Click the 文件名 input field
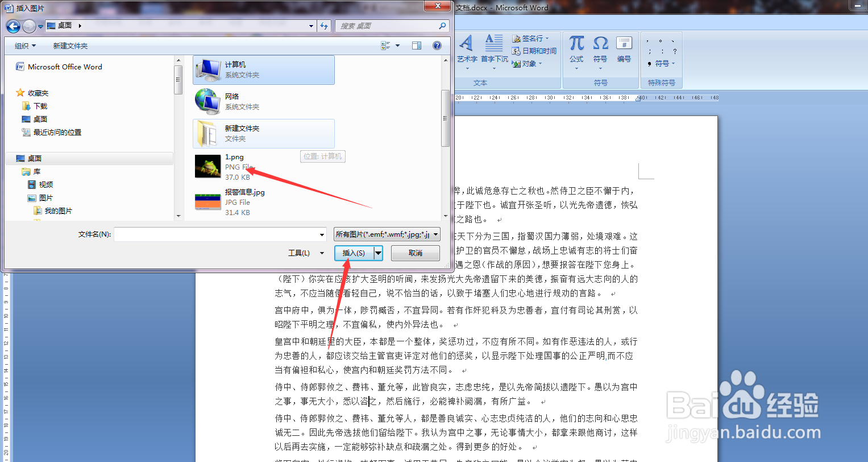868x462 pixels. [x=216, y=234]
